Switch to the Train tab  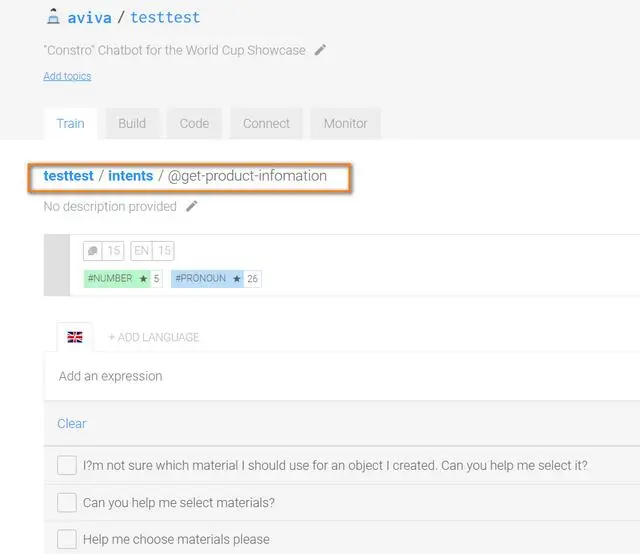71,124
